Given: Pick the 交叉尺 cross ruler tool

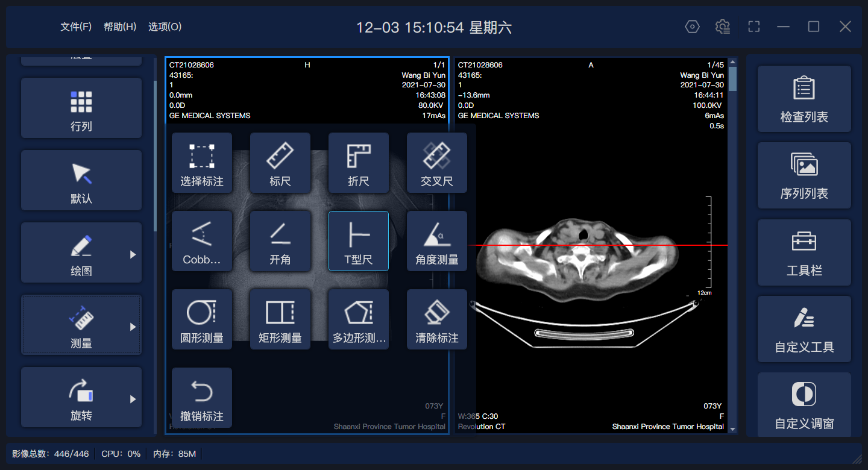Looking at the screenshot, I should click(437, 163).
